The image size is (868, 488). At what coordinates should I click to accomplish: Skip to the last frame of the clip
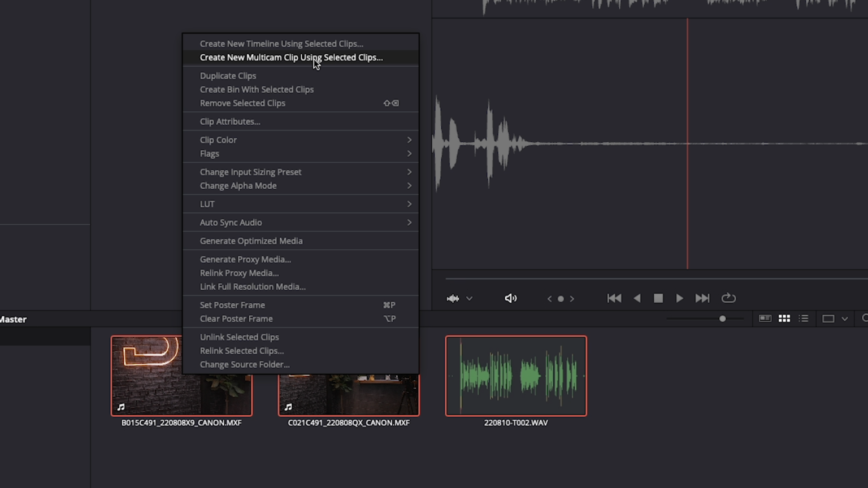pyautogui.click(x=702, y=298)
